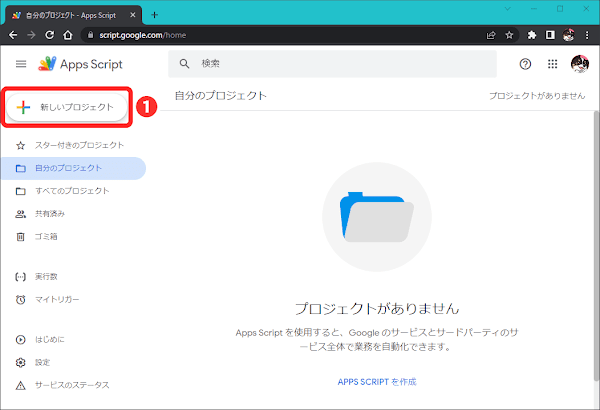Select the 自分のプロジェクト - Apps Script tab
The image size is (600, 410).
click(73, 15)
